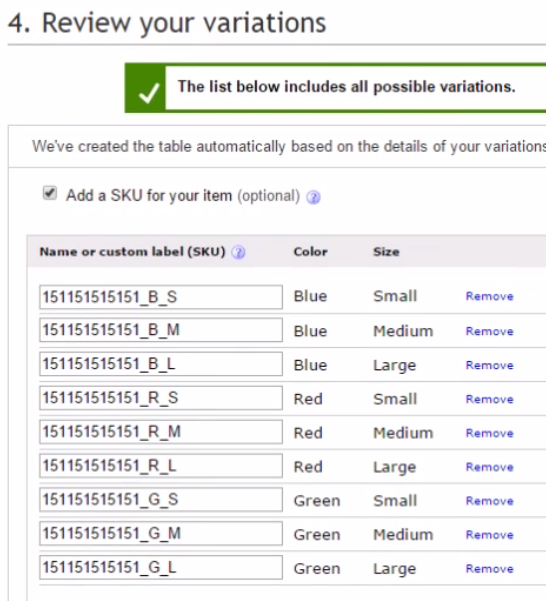The image size is (546, 601).
Task: Remove the Red Medium variation
Action: pyautogui.click(x=489, y=433)
